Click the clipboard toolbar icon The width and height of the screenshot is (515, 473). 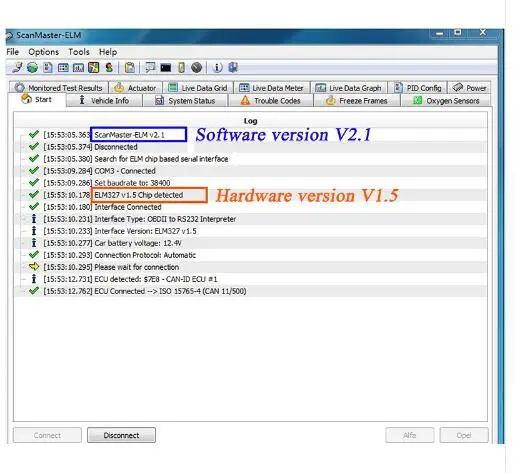click(130, 68)
